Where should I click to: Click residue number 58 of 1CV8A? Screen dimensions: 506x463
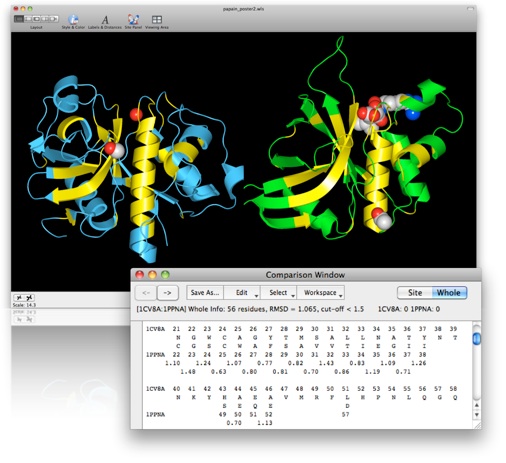point(453,389)
